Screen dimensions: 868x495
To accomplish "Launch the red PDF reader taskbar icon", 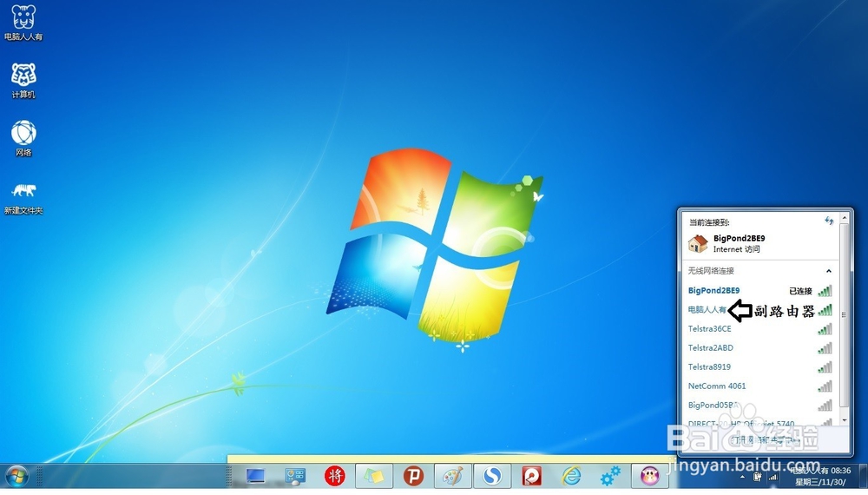I will [x=532, y=476].
